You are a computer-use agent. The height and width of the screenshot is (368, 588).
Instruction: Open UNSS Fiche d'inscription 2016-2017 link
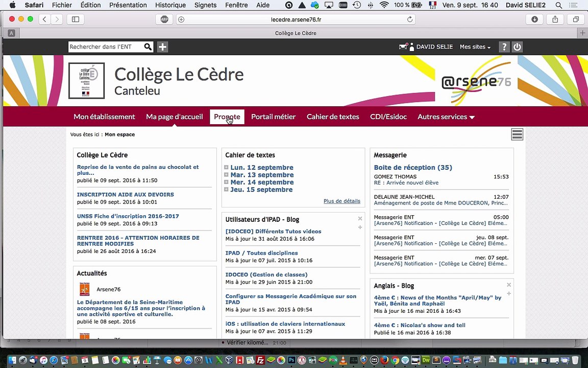coord(128,216)
